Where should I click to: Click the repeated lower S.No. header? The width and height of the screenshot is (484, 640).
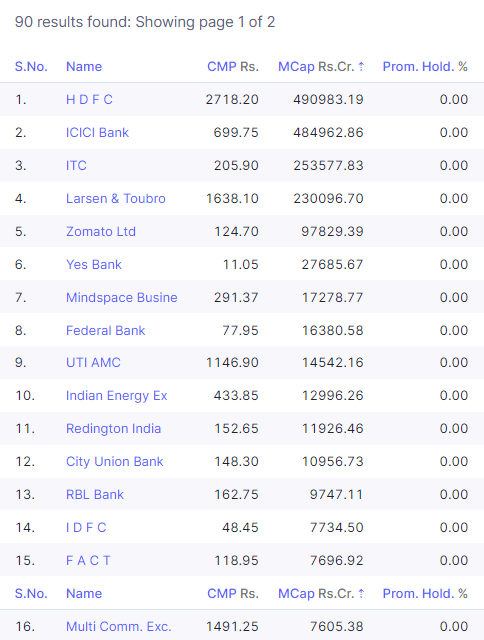click(x=31, y=593)
